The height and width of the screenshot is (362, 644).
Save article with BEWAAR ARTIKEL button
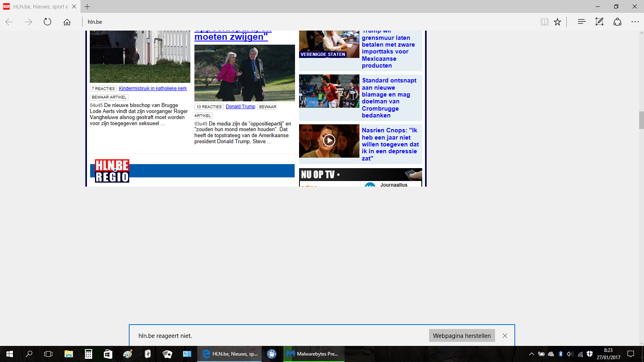[x=109, y=97]
